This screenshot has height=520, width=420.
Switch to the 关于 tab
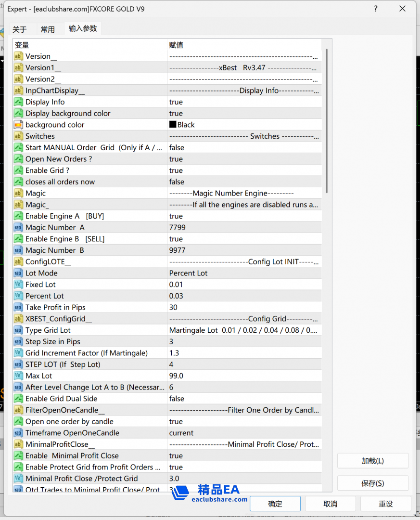[x=20, y=29]
